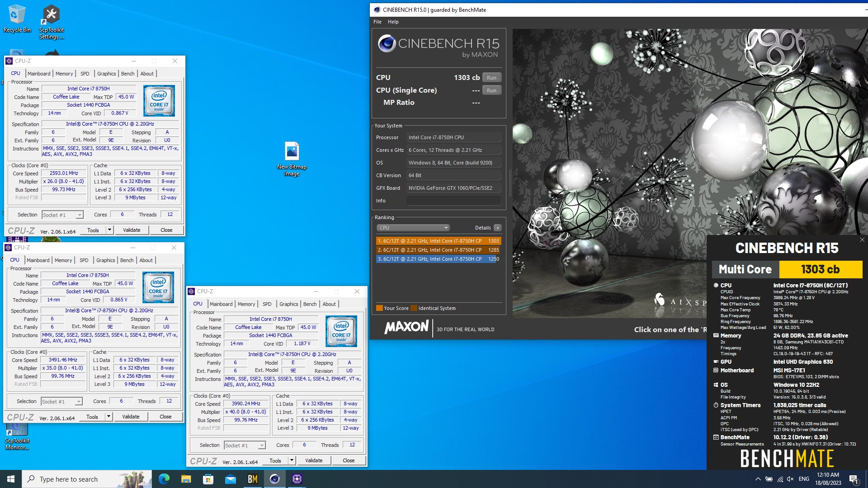Click Validate in the 2593.01 MHz CPU-Z window
Screen dimensions: 868x488
tap(132, 230)
